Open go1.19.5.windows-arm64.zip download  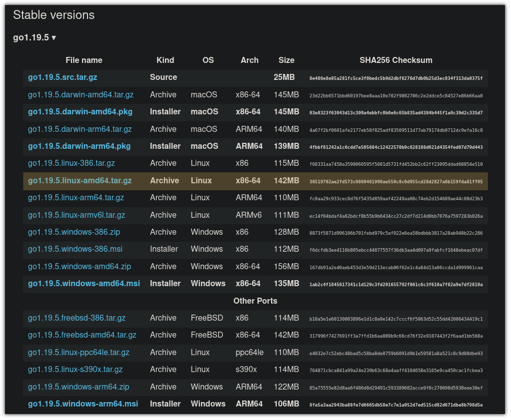point(78,387)
